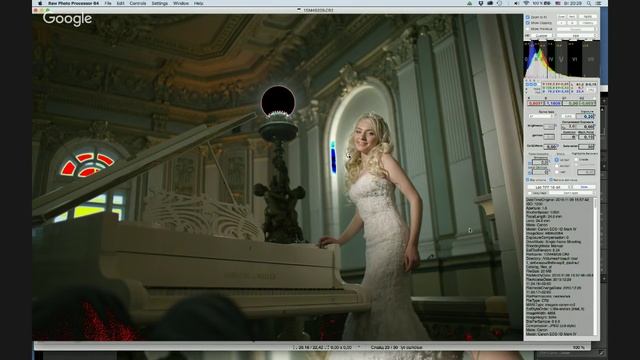The image size is (640, 360).
Task: Click the red white-balance multiplier field
Action: point(535,103)
